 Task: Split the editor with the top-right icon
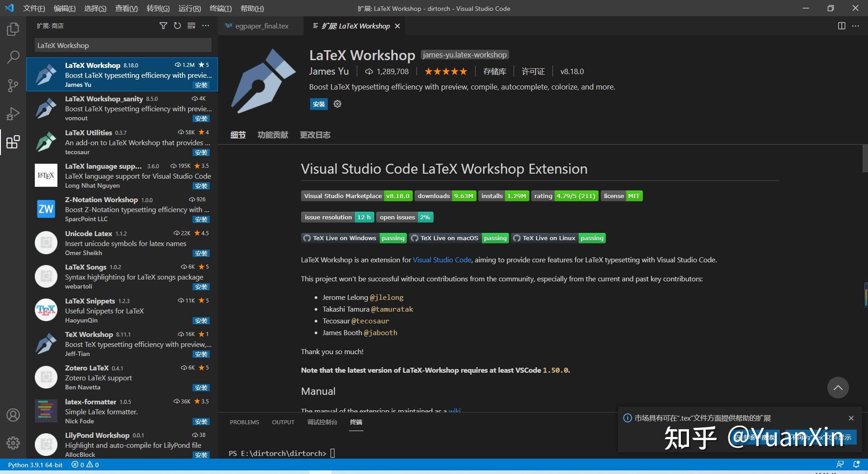click(841, 26)
